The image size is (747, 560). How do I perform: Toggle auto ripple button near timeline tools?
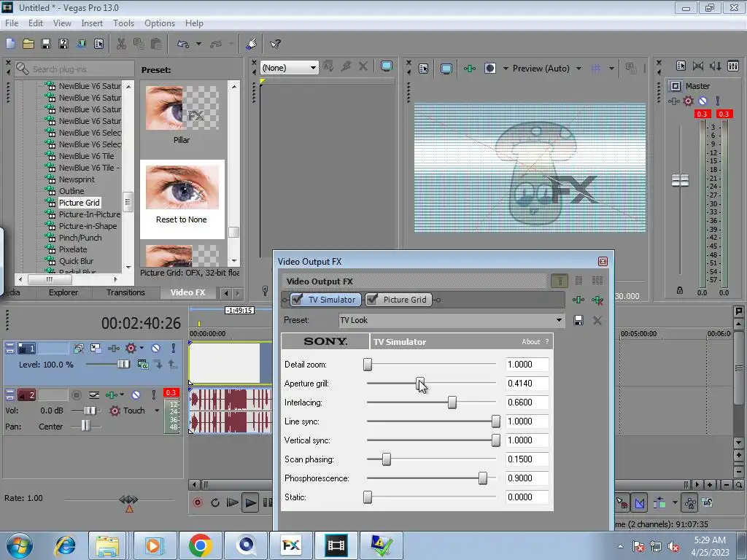coord(659,502)
